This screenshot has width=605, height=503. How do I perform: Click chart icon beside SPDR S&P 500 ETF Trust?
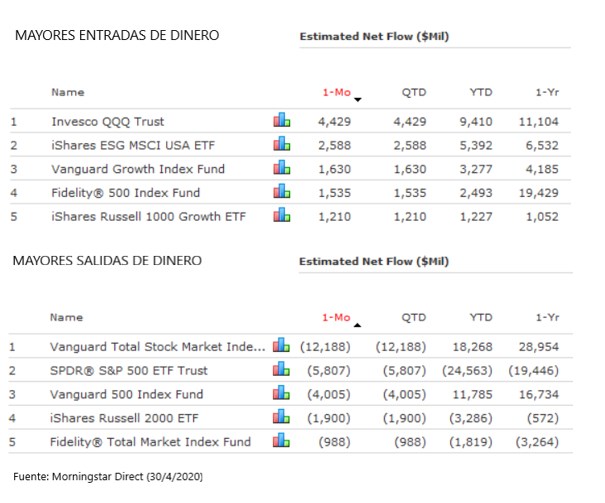(282, 370)
